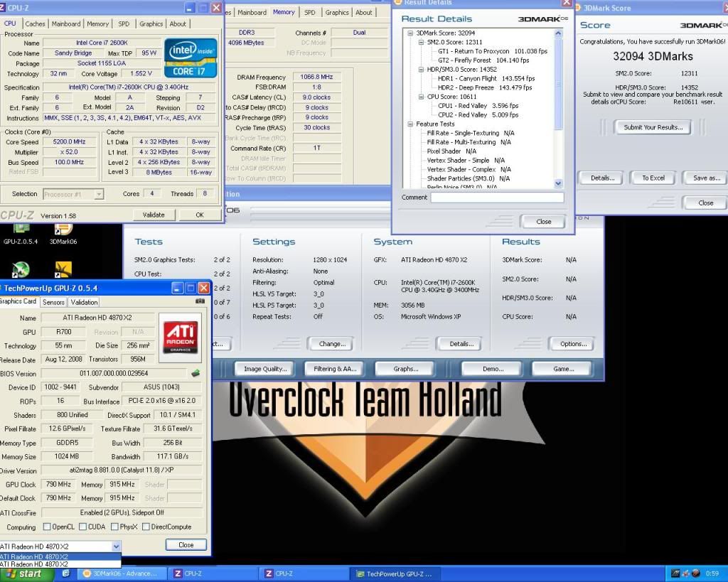Click the Image Quality... button

click(x=265, y=369)
